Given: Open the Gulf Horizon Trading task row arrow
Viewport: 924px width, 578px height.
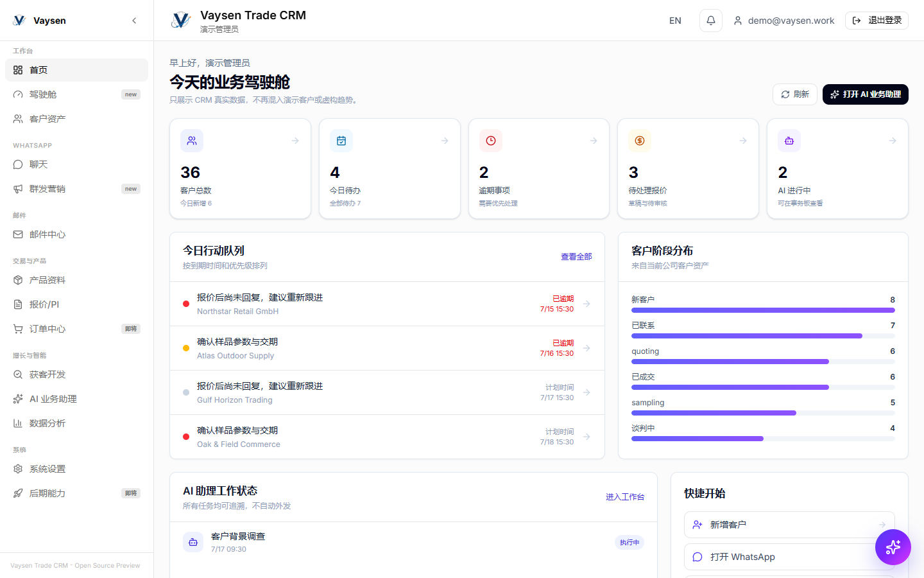Looking at the screenshot, I should tap(586, 392).
